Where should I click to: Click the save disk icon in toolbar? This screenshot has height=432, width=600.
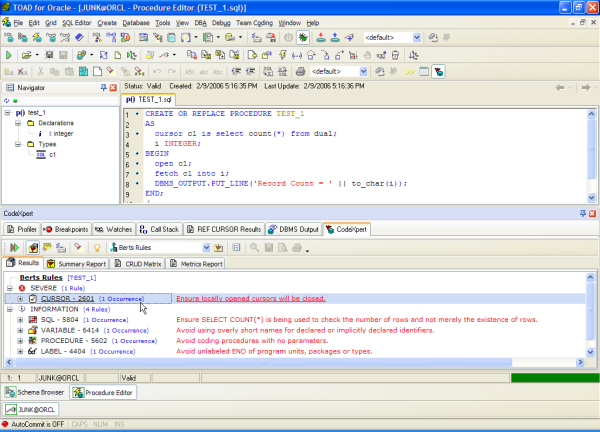click(63, 55)
